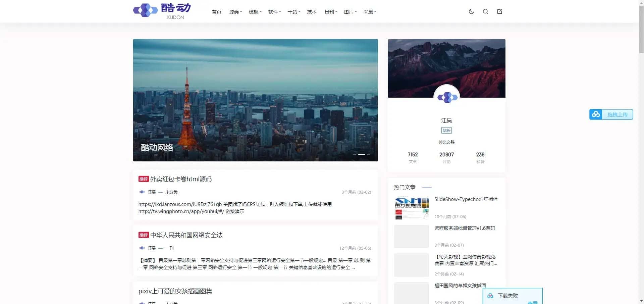Open search with the magnifier icon
Screen dimensions: 644x304
coord(485,11)
